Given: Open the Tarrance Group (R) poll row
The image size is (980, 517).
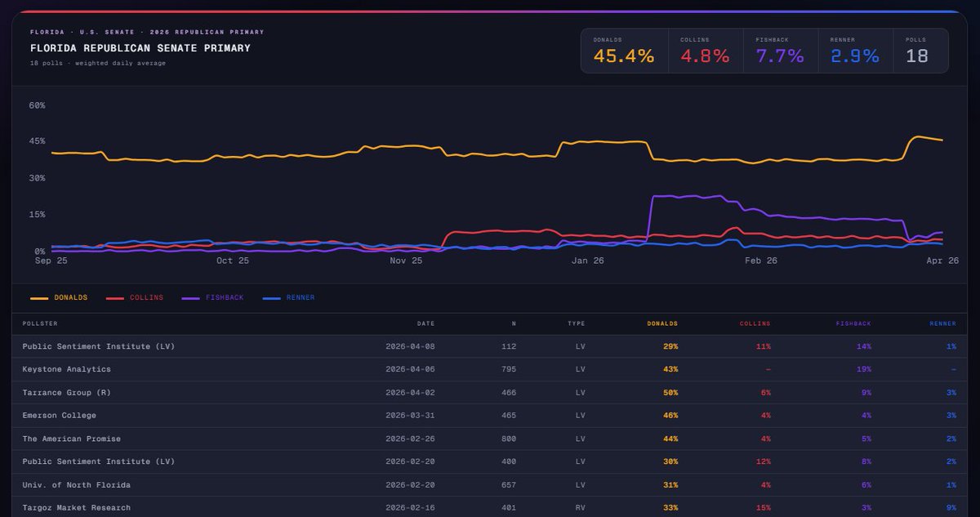Looking at the screenshot, I should 490,392.
